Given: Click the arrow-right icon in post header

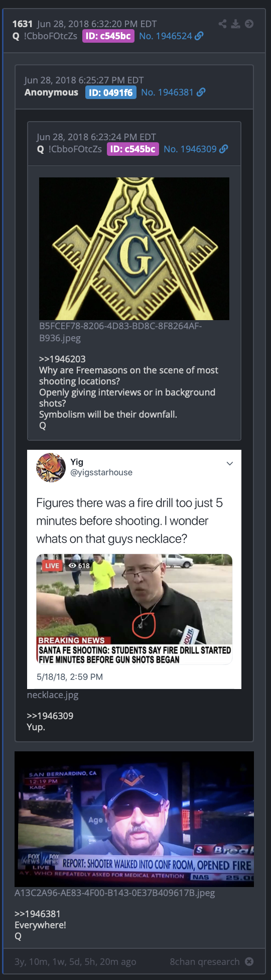Looking at the screenshot, I should (x=249, y=24).
